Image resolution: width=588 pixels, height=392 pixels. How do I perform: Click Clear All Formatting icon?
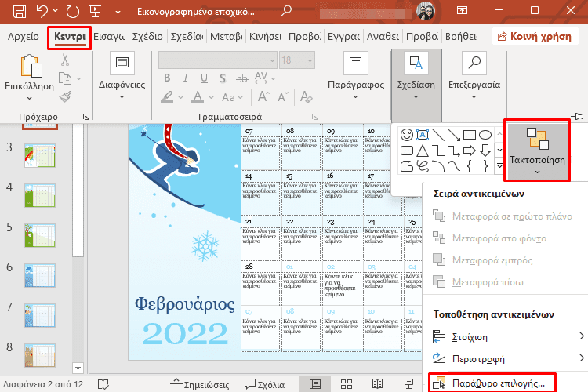[x=307, y=96]
